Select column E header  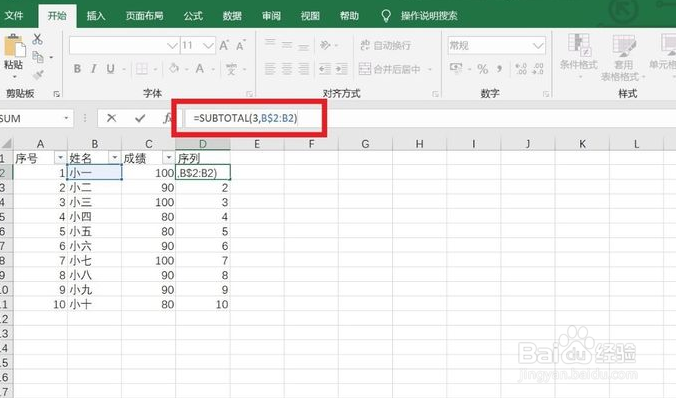coord(257,144)
